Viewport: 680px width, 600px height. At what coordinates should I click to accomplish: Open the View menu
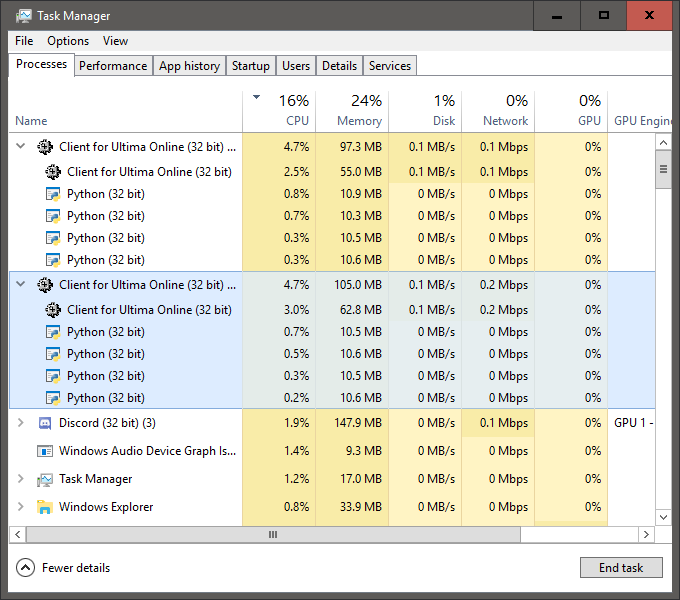click(115, 41)
